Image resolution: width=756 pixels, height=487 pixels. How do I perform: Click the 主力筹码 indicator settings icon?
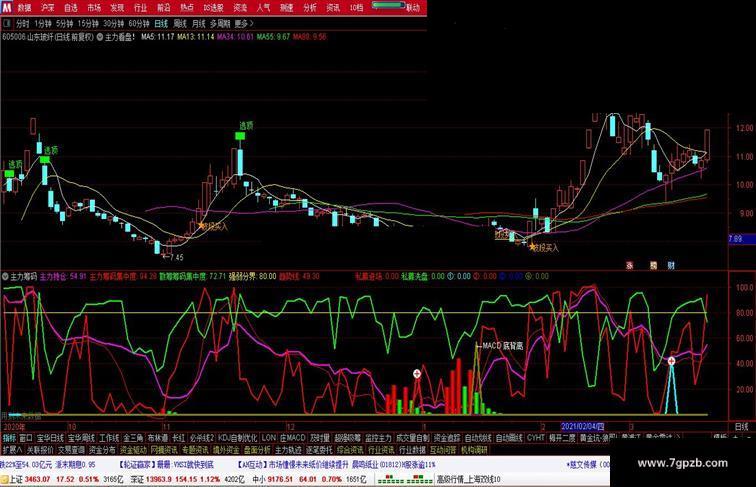coord(5,277)
